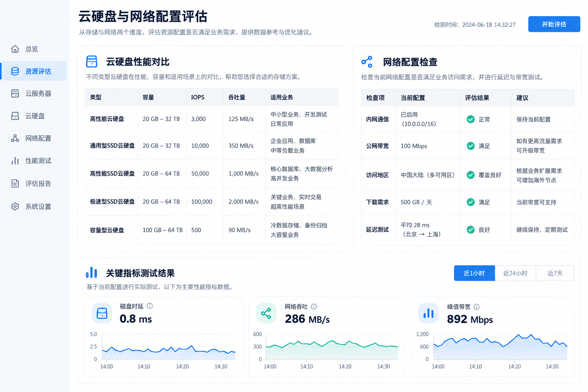
Task: Select the 极速型SSD云硬盘 row label
Action: point(112,201)
